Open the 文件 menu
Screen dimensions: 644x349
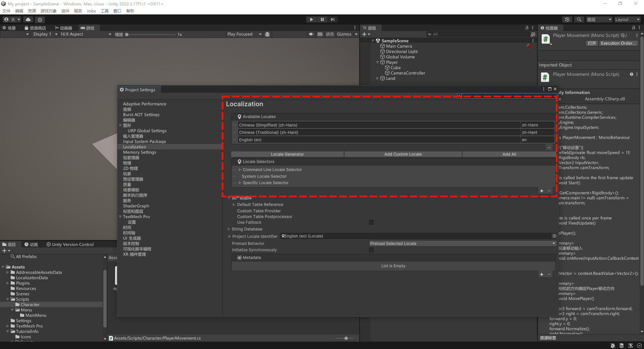pyautogui.click(x=6, y=11)
